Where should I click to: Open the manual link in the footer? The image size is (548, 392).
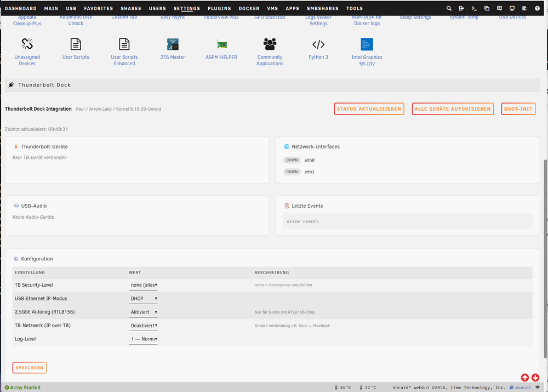(521, 388)
